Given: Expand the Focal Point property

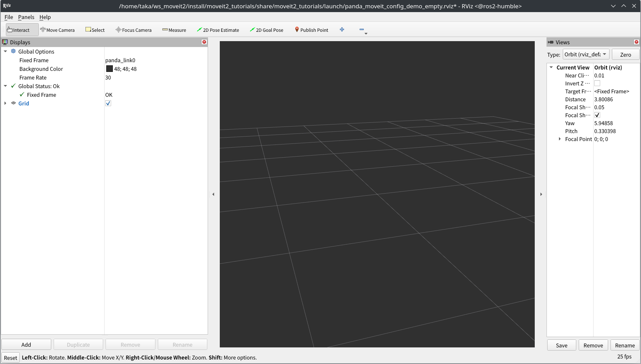Looking at the screenshot, I should click(560, 139).
